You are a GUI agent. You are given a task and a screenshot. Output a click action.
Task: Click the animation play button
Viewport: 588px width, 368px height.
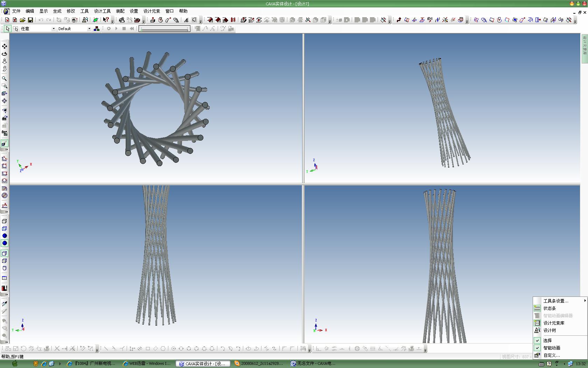tap(117, 29)
